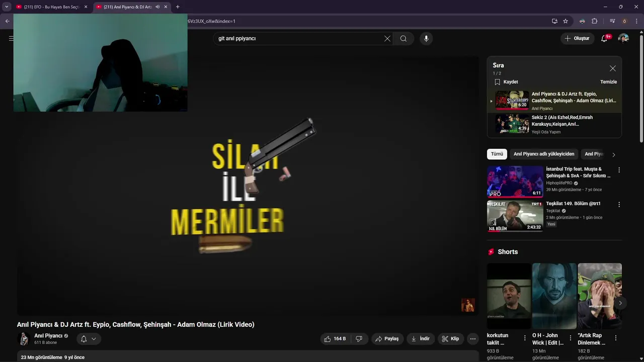Open options for İstanbul Trip video
Viewport: 644px width, 362px height.
(x=619, y=170)
